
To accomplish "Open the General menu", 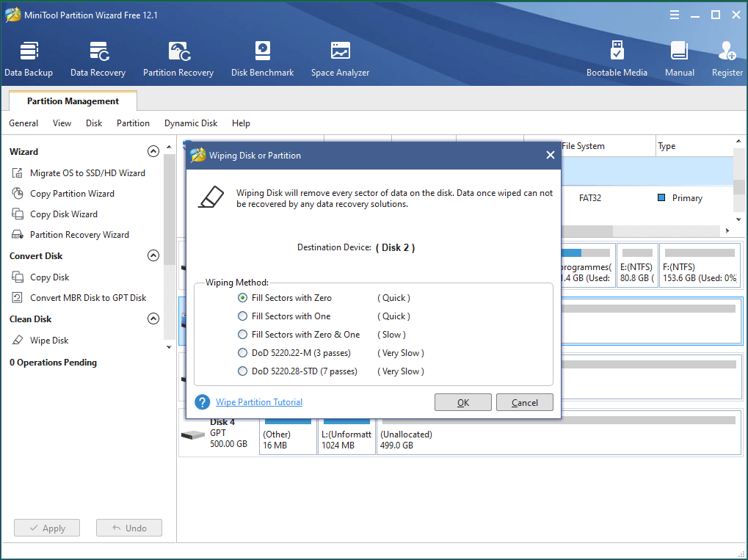I will tap(23, 123).
